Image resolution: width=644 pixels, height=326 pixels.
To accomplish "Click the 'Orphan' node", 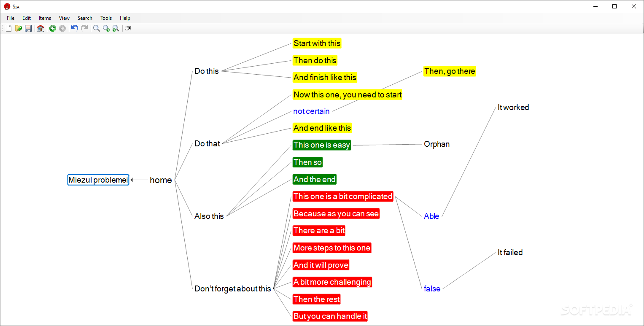I will tap(437, 144).
